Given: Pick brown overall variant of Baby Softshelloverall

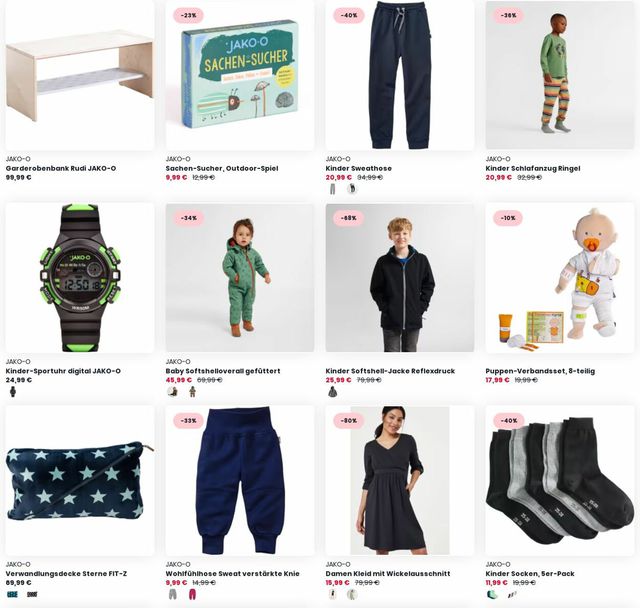Looking at the screenshot, I should 193,392.
